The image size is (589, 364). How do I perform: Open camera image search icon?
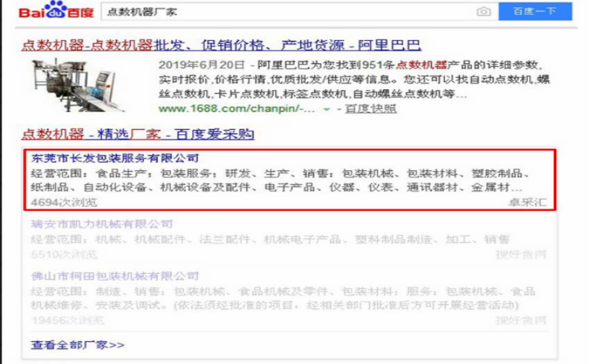[483, 11]
